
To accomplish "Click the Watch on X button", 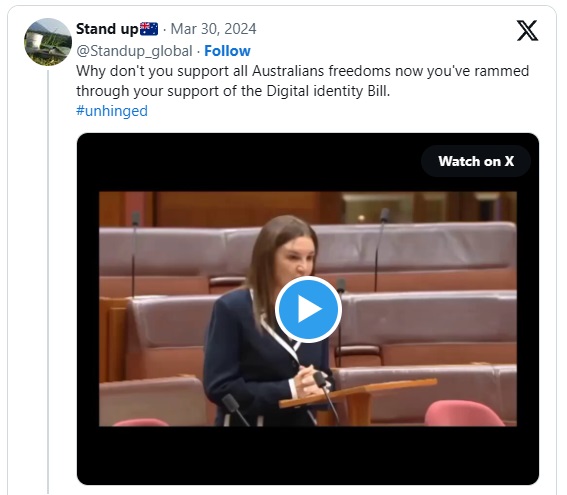I will (x=476, y=161).
